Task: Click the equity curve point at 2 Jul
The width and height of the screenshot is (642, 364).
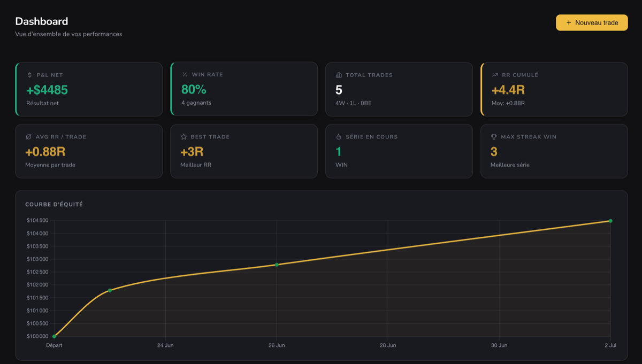Action: coord(610,221)
